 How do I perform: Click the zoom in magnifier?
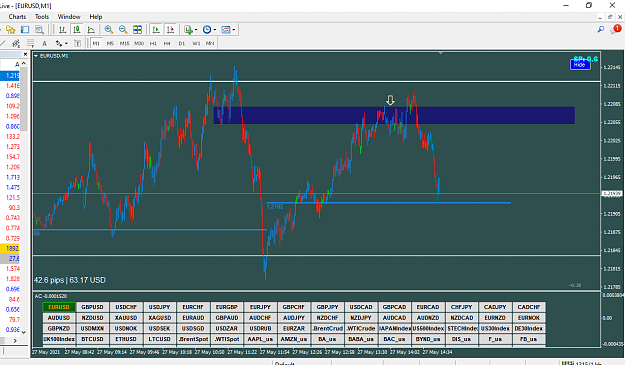(108, 29)
